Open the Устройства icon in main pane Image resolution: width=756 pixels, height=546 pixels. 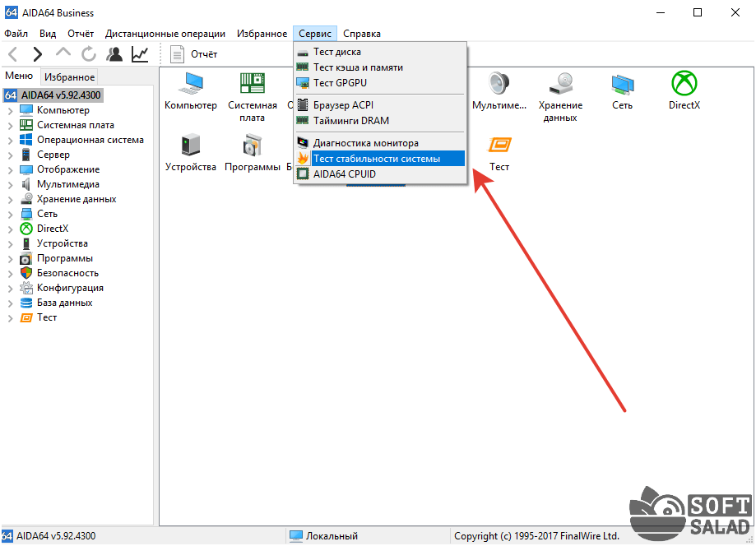point(191,153)
